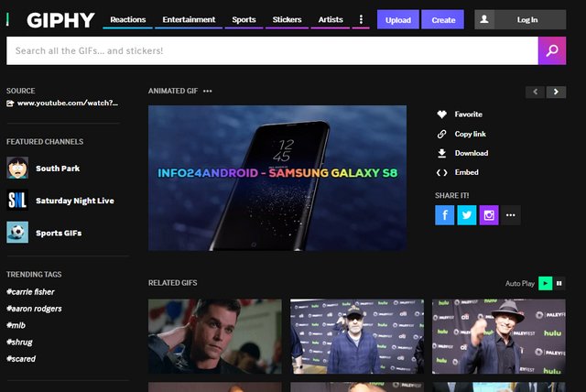Image resolution: width=586 pixels, height=392 pixels.
Task: Go to the Stickers section
Action: (287, 19)
